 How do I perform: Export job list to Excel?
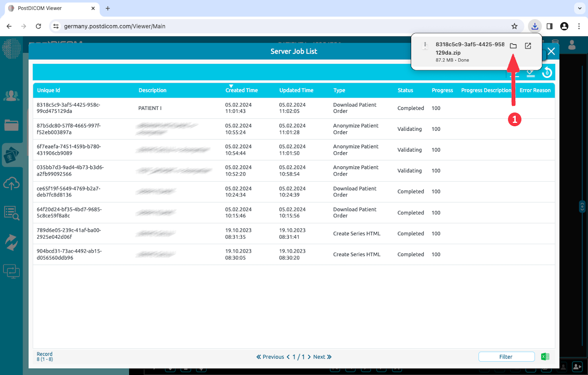click(545, 357)
